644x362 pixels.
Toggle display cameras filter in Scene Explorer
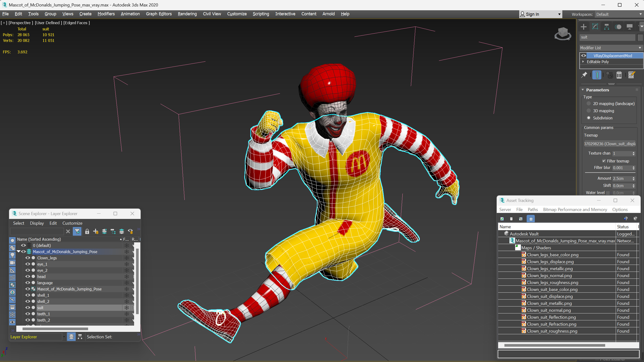(x=12, y=262)
